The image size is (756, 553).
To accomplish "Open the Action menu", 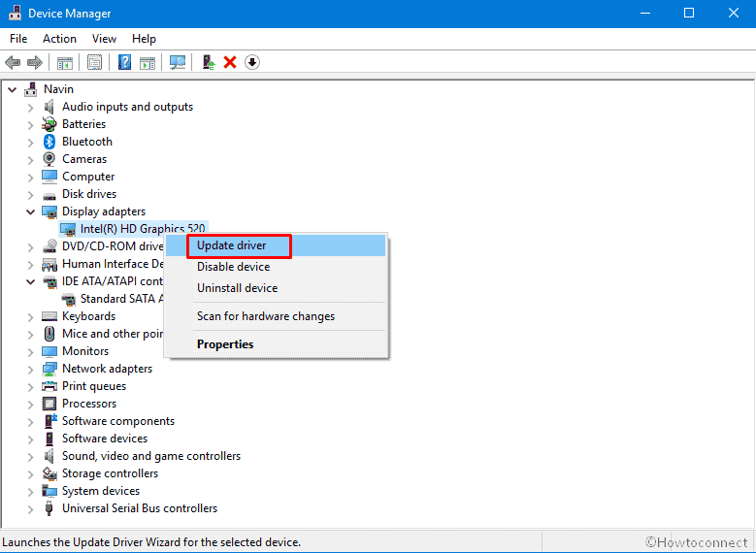I will 59,39.
